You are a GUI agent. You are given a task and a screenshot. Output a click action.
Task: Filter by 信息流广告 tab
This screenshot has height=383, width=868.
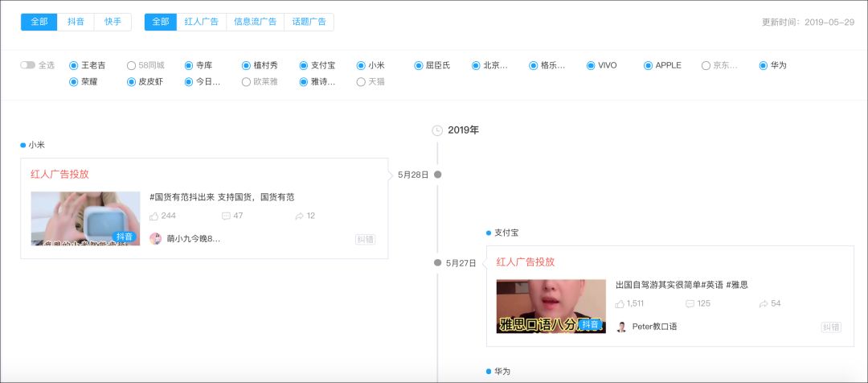coord(256,23)
